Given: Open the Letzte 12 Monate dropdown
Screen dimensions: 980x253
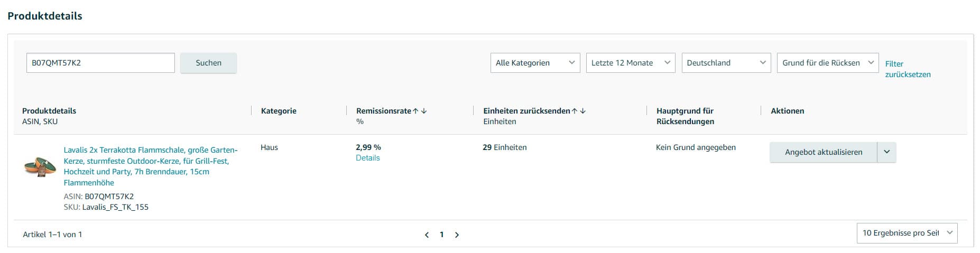Looking at the screenshot, I should [x=631, y=63].
